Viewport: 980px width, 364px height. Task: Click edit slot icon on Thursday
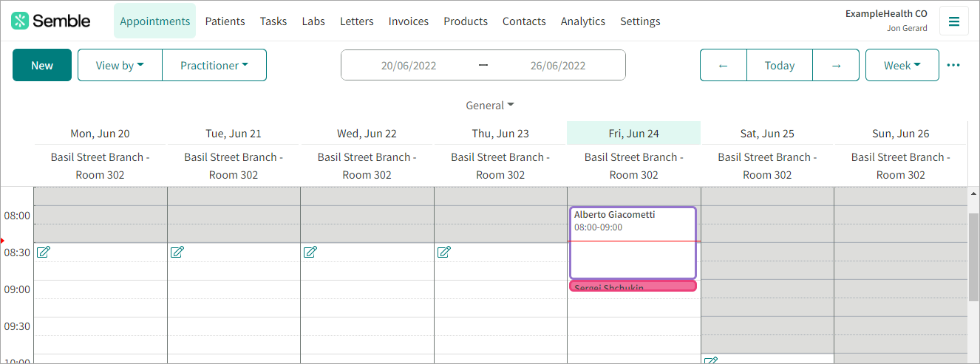point(444,253)
